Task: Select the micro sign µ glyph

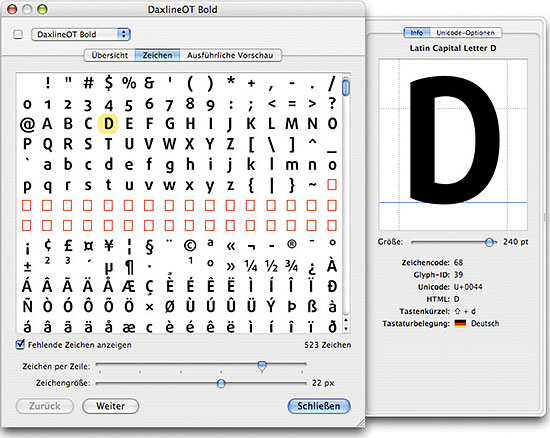Action: click(x=109, y=268)
